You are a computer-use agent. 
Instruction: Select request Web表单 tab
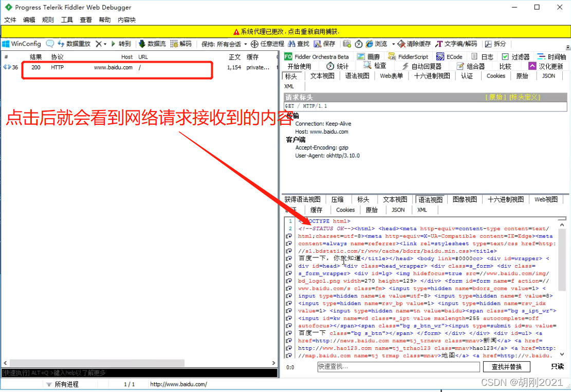(x=392, y=76)
